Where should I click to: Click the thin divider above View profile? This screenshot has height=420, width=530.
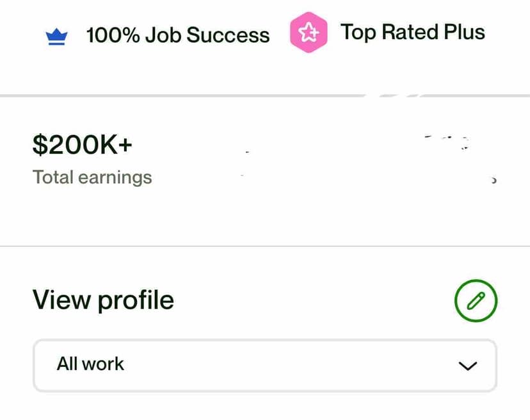pyautogui.click(x=265, y=246)
